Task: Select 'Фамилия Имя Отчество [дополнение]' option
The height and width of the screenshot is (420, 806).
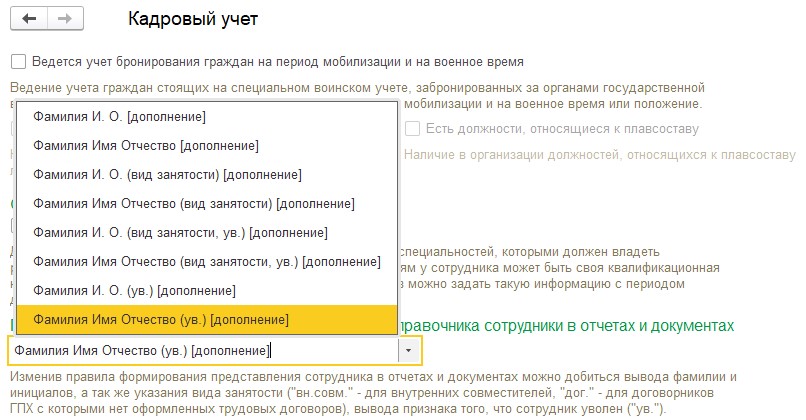Action: point(207,146)
